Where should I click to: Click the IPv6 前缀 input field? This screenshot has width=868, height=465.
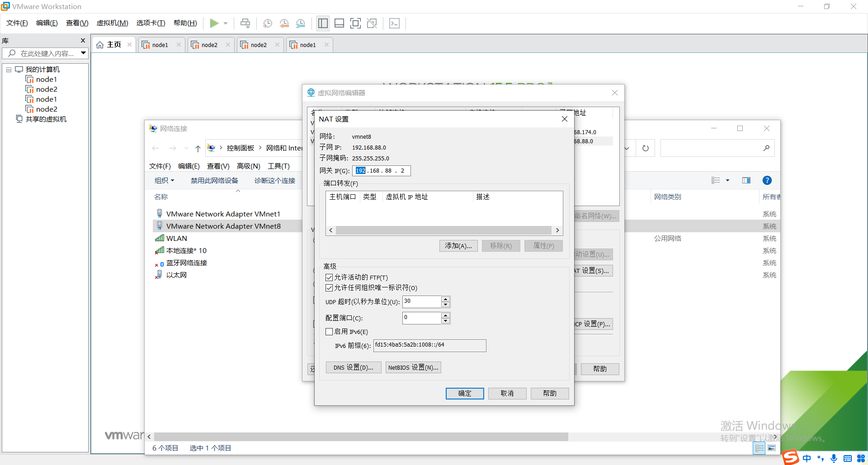429,346
